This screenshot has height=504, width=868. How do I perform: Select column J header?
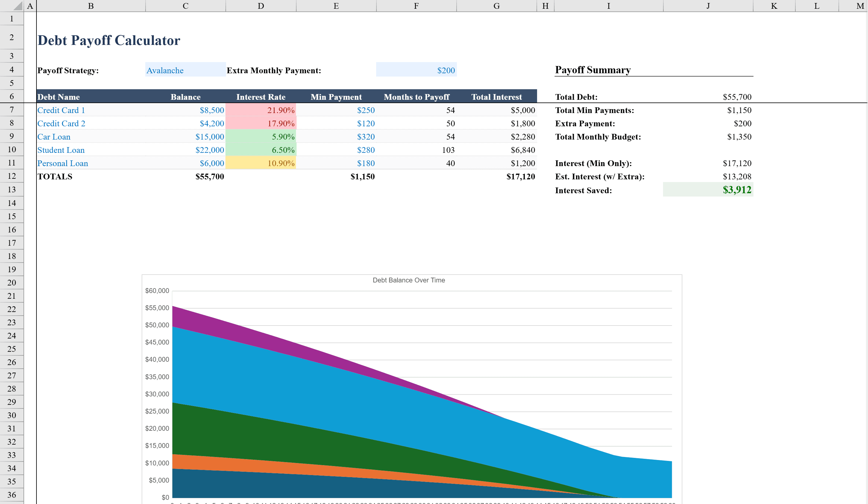tap(708, 5)
